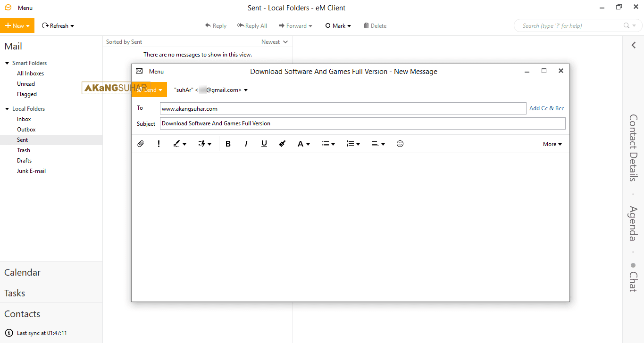Collapse the Smart Folders tree arrow
This screenshot has height=343, width=644.
click(7, 63)
